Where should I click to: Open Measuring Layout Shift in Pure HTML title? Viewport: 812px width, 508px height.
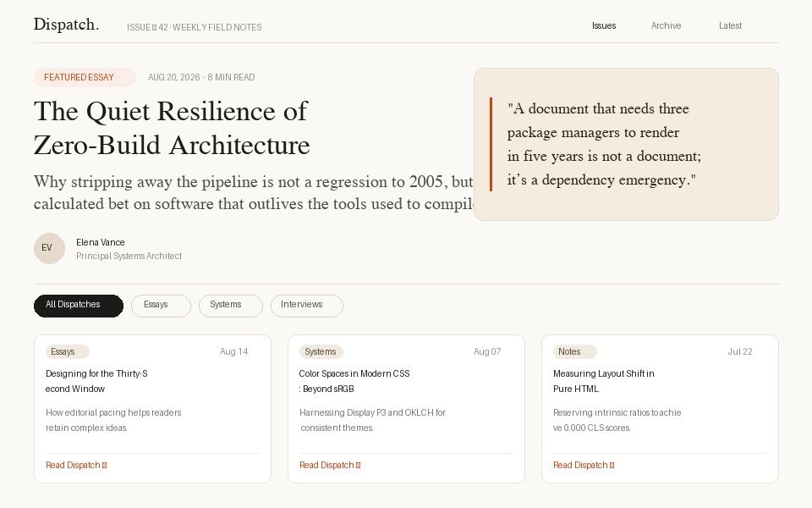click(604, 381)
